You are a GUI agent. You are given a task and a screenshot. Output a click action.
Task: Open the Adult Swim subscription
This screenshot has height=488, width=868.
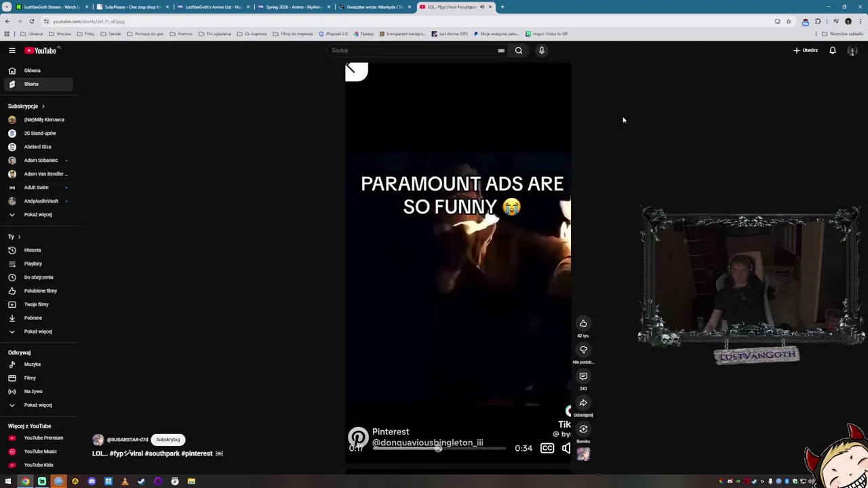[39, 188]
